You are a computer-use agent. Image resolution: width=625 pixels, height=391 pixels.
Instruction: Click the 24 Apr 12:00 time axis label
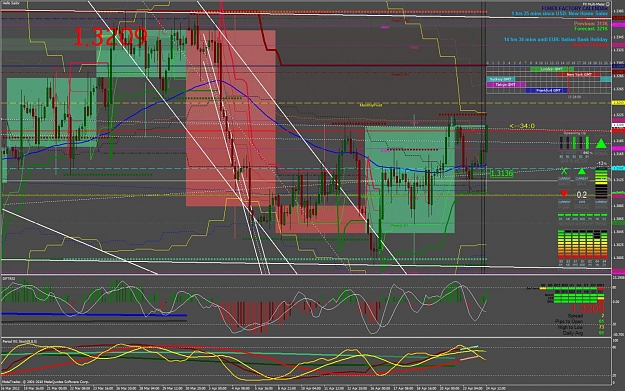[495, 387]
